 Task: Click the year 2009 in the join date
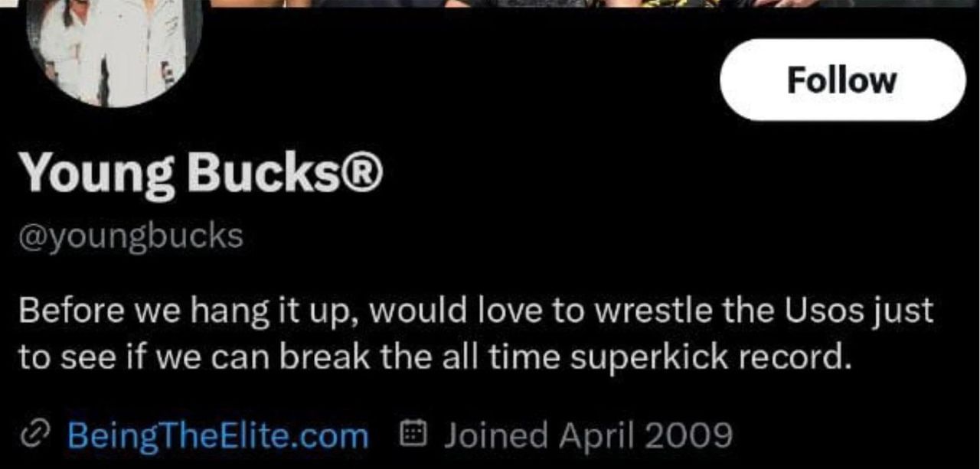(x=689, y=436)
